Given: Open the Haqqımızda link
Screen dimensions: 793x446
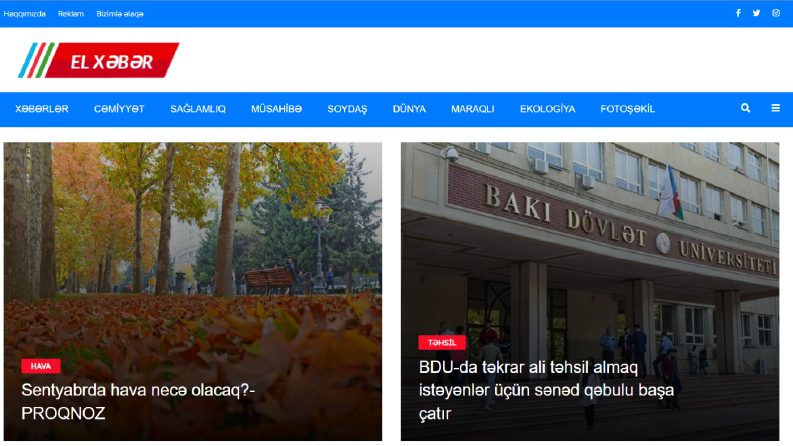Looking at the screenshot, I should click(x=24, y=14).
